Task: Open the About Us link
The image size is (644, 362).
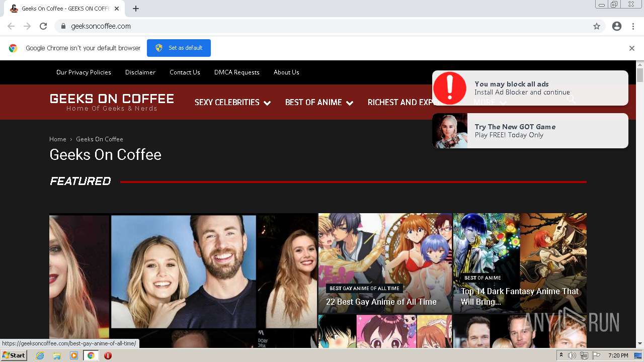Action: coord(286,72)
